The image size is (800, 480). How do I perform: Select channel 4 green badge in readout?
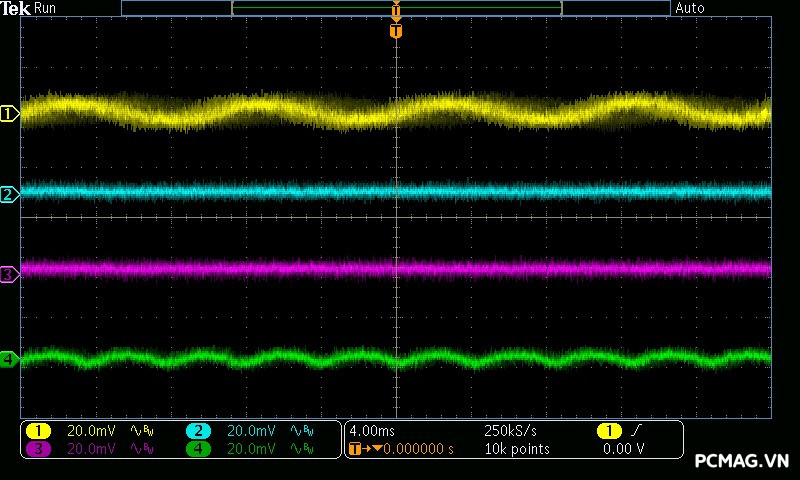coord(198,449)
